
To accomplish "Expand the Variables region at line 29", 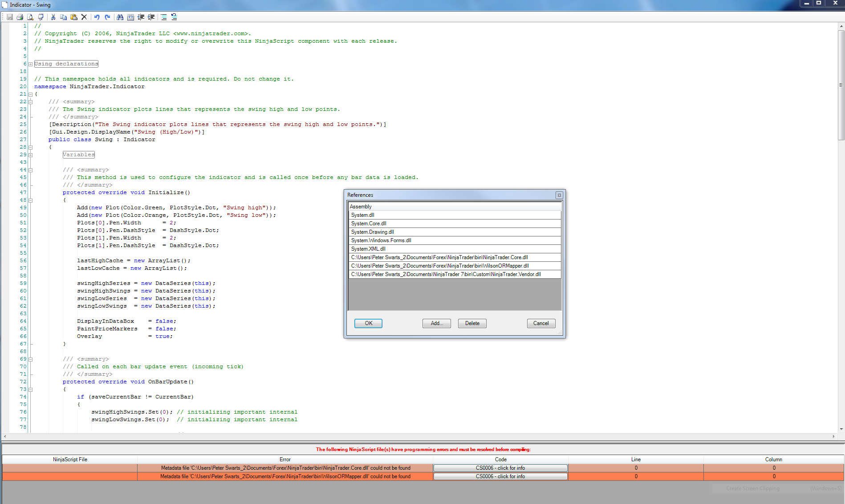I will pos(30,155).
